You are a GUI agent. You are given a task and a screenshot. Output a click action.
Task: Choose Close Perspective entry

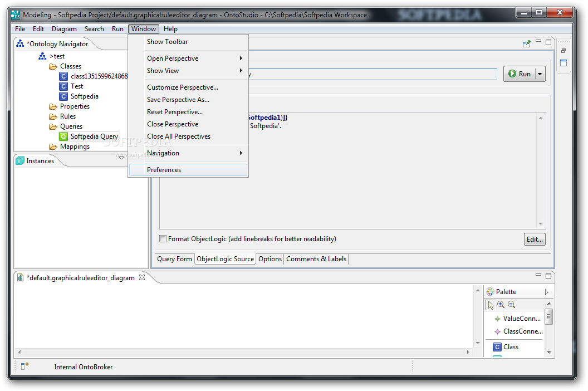click(188, 124)
